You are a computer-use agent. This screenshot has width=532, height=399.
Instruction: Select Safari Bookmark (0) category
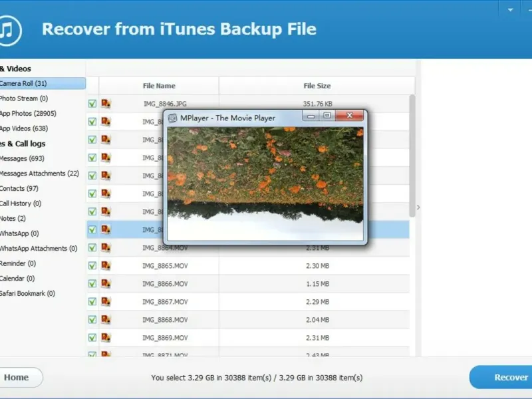click(27, 293)
